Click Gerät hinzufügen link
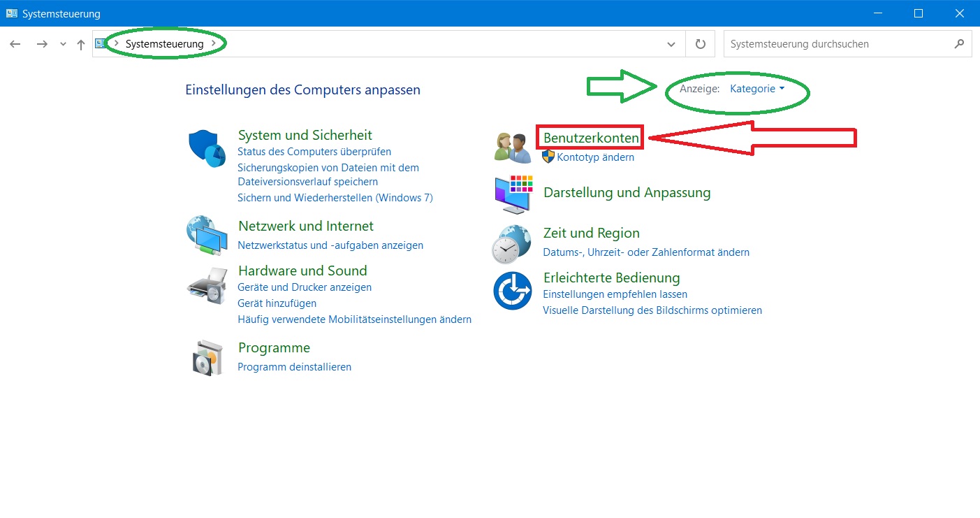Image resolution: width=980 pixels, height=518 pixels. [x=277, y=303]
